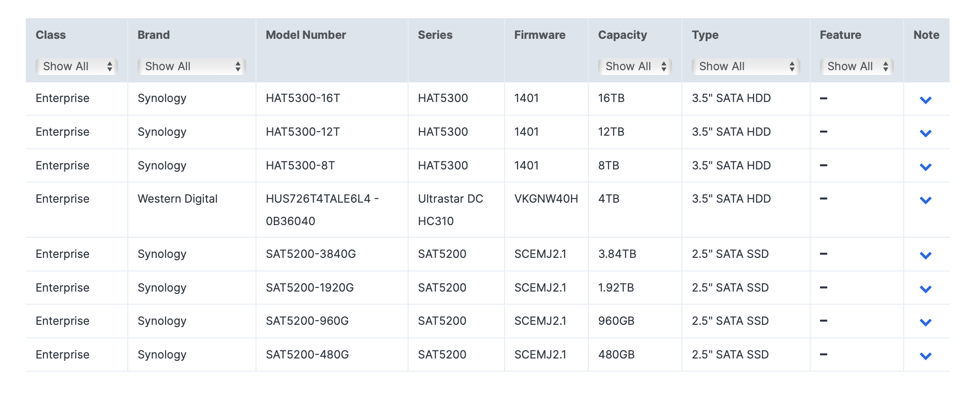The image size is (980, 395).
Task: Click the Note column header
Action: (x=926, y=35)
